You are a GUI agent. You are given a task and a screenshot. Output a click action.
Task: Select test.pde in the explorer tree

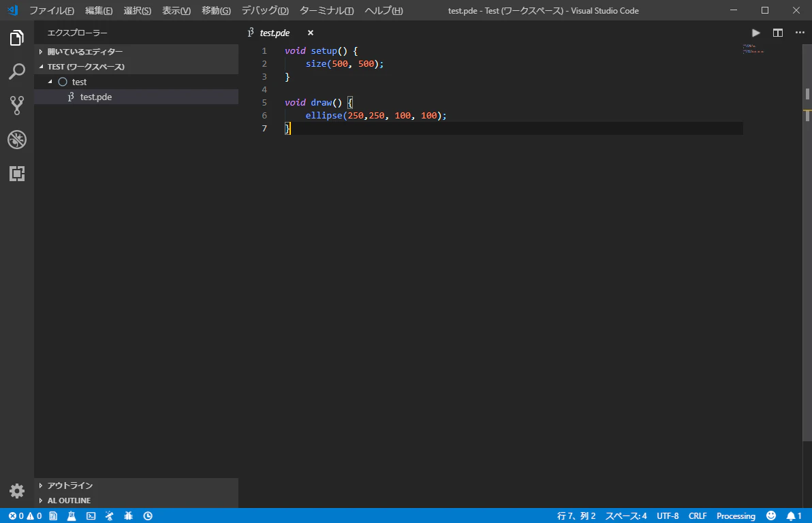pos(136,97)
